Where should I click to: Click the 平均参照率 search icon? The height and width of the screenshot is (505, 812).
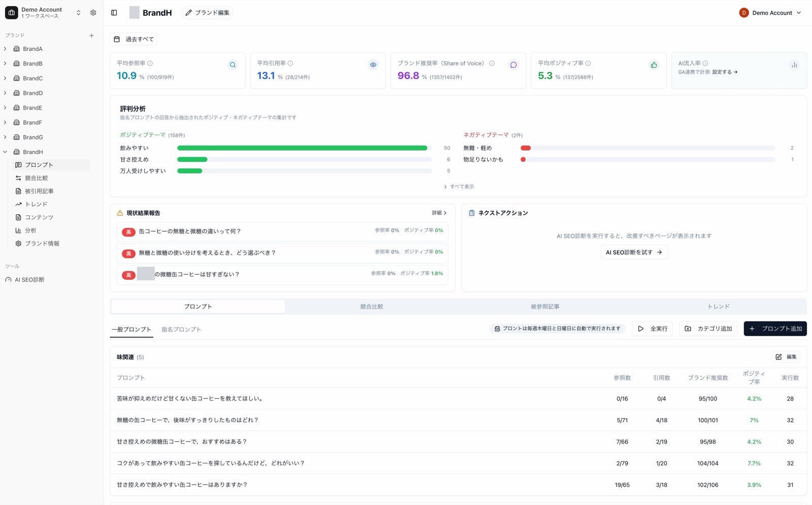pyautogui.click(x=232, y=65)
